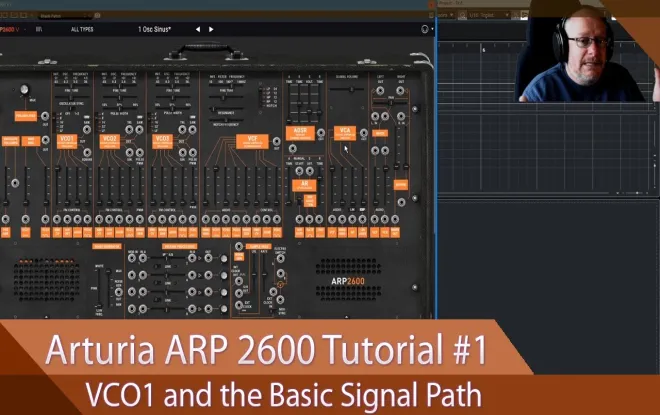Screen dimensions: 660x415
Task: Open the user account dropdown icon
Action: pyautogui.click(x=426, y=29)
